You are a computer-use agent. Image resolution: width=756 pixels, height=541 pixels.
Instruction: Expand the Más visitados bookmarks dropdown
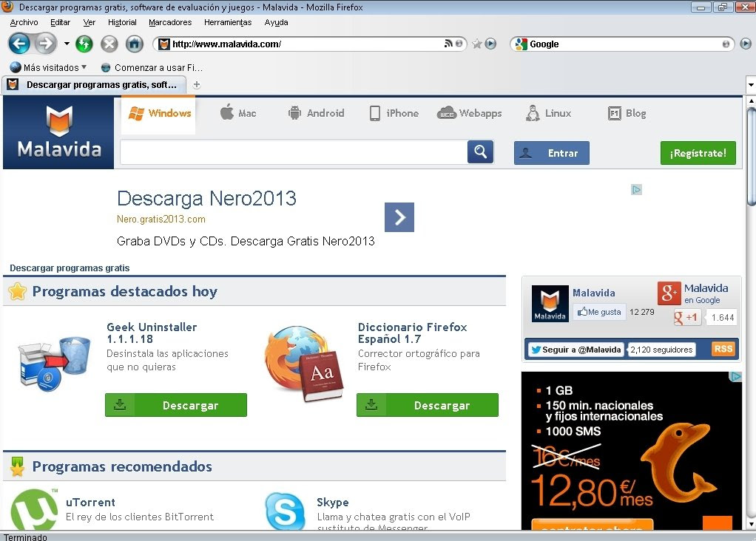click(48, 67)
